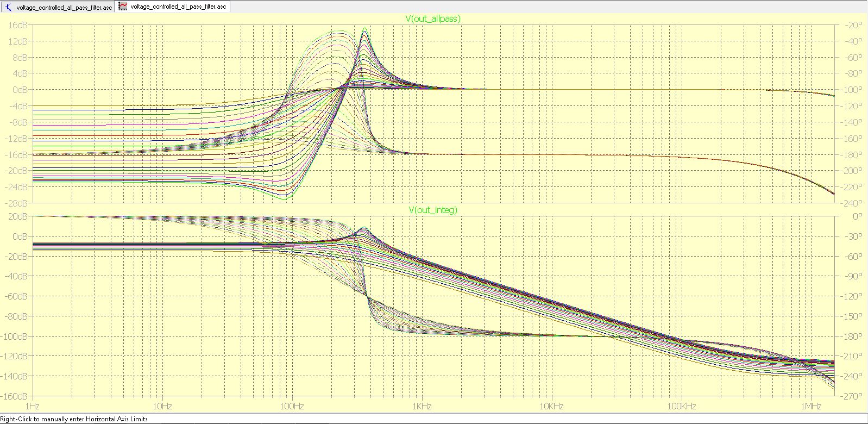Click the 20dB label in the V(out_integ) pane
Image resolution: width=868 pixels, height=424 pixels.
pos(18,216)
